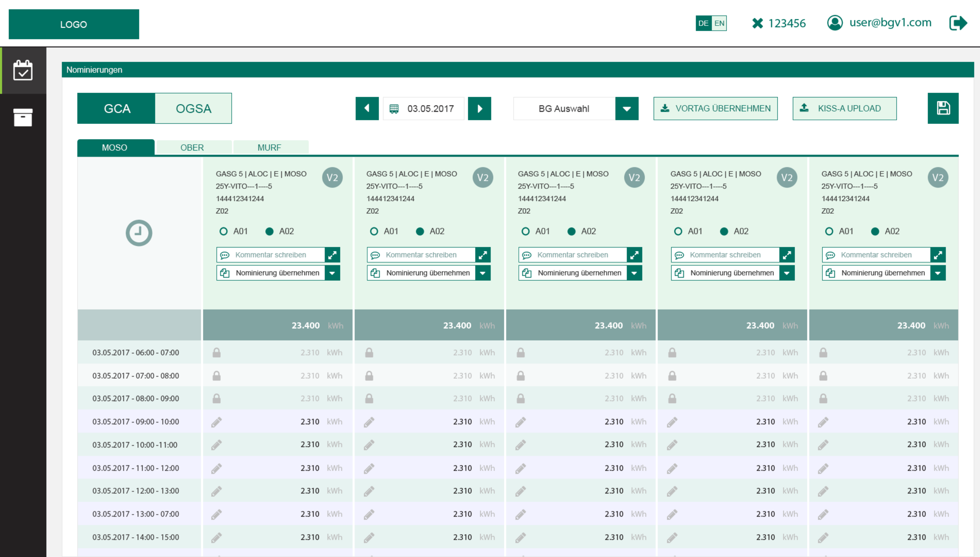
Task: Open Nominierung übernehmen dropdown in second column
Action: (482, 273)
